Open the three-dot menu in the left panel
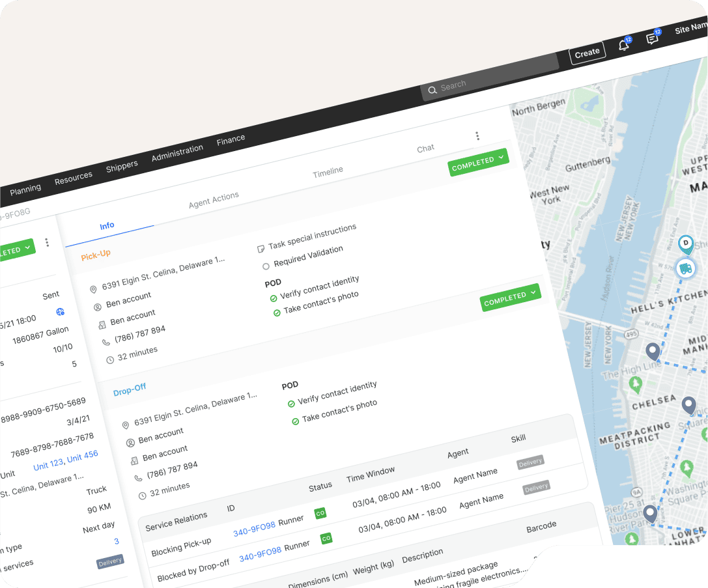The height and width of the screenshot is (588, 708). point(47,242)
